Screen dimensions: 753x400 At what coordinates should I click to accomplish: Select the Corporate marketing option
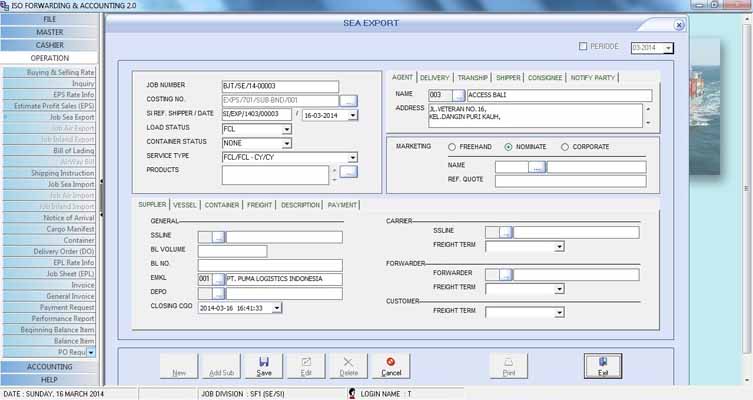[x=565, y=147]
